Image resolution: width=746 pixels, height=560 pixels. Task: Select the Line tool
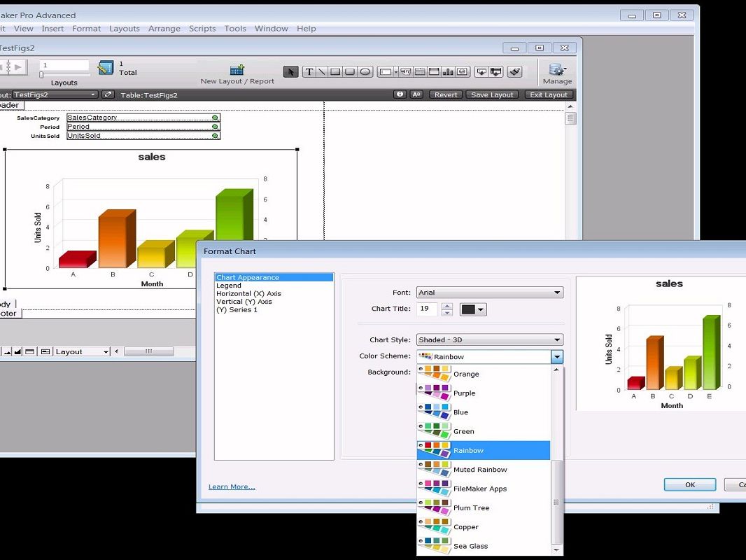pos(322,72)
